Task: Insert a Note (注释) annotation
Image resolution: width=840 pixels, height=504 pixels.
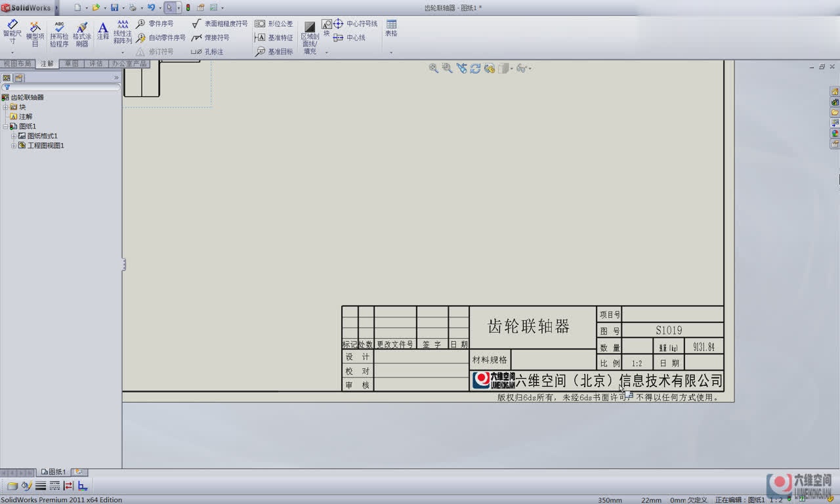Action: (103, 31)
